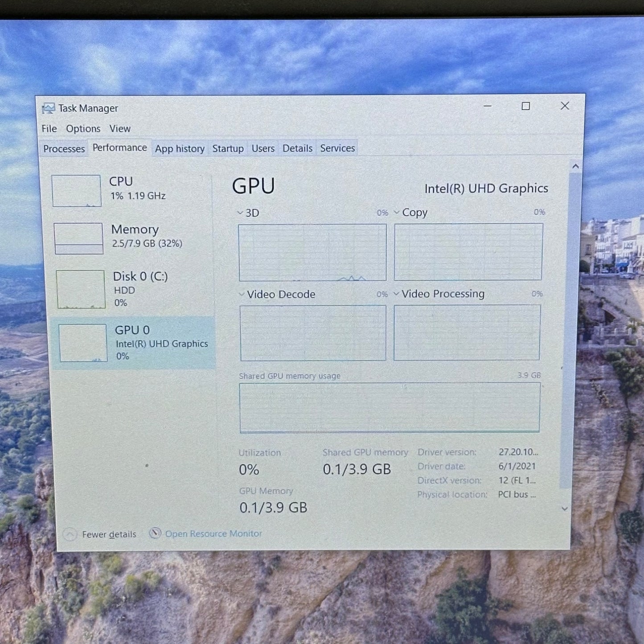Viewport: 644px width, 644px height.
Task: Click the Shared GPU memory usage graph
Action: click(x=390, y=407)
